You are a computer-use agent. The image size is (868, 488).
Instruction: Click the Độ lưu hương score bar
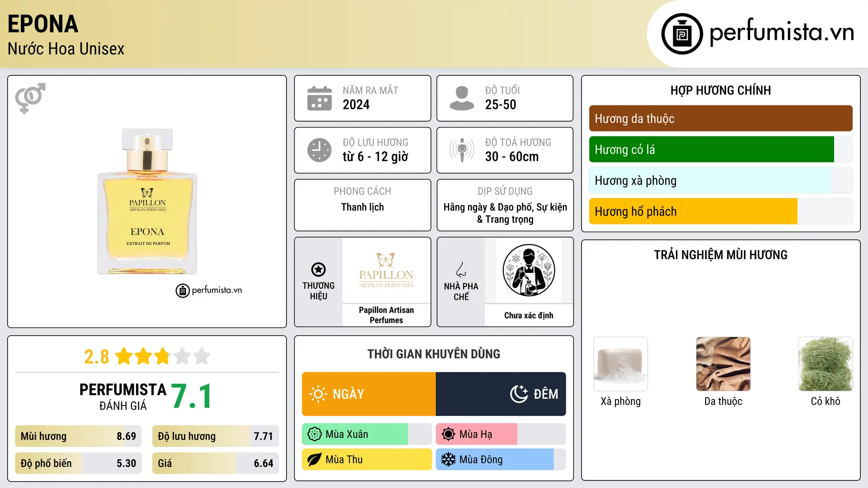(215, 436)
